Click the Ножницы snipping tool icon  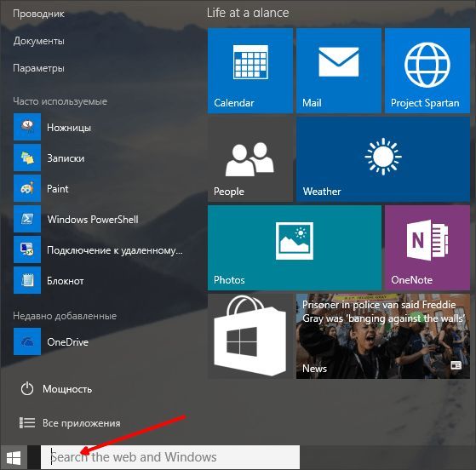click(27, 127)
